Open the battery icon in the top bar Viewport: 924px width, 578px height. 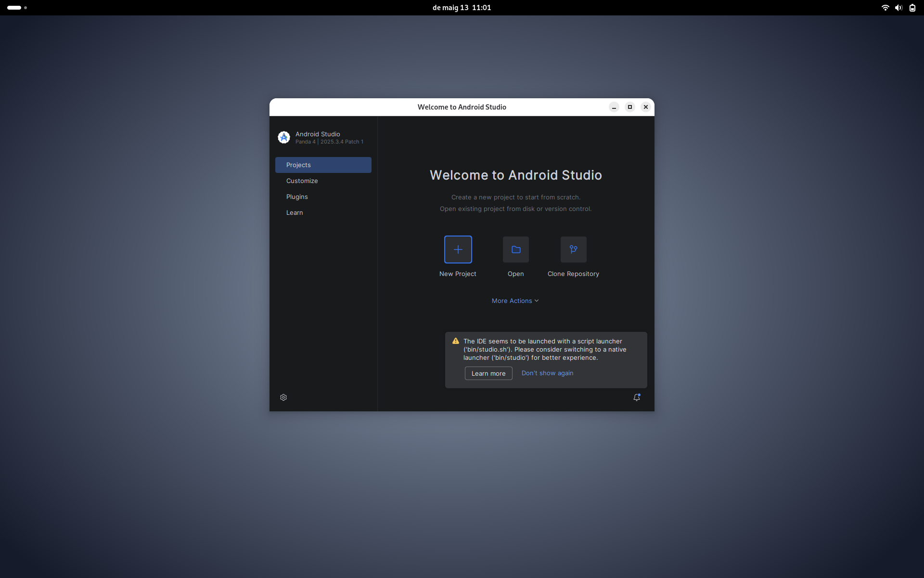(x=912, y=8)
